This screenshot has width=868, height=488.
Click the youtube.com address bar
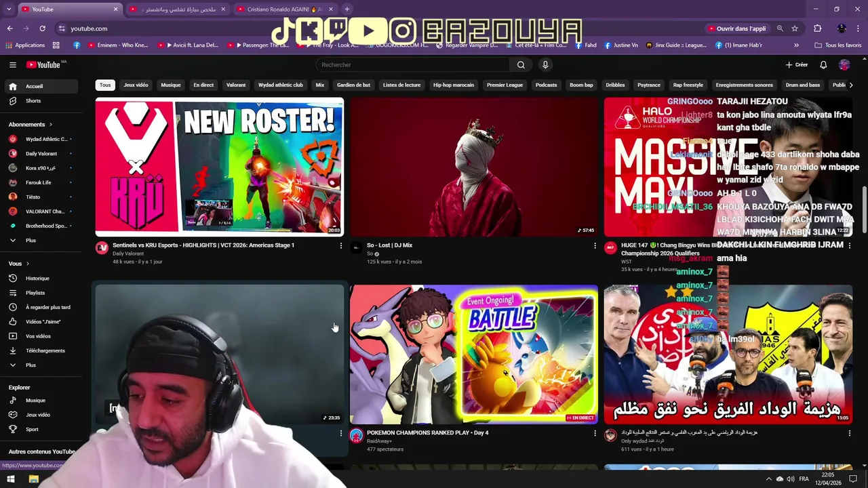pos(89,28)
